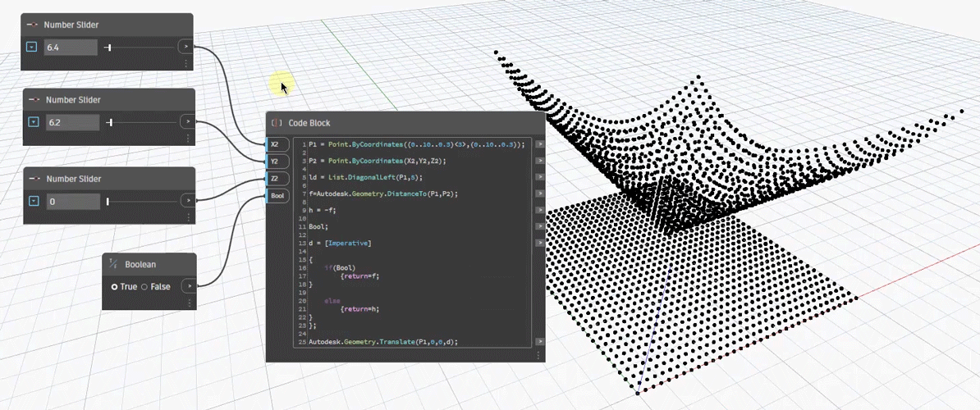Select the True radio button
Viewport: 980px width, 410px height.
tap(114, 287)
